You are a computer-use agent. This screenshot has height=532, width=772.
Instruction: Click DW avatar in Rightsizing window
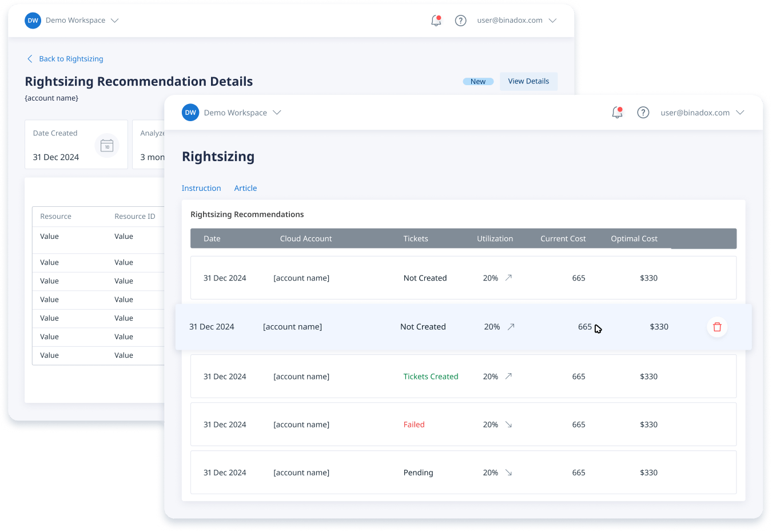pyautogui.click(x=190, y=113)
